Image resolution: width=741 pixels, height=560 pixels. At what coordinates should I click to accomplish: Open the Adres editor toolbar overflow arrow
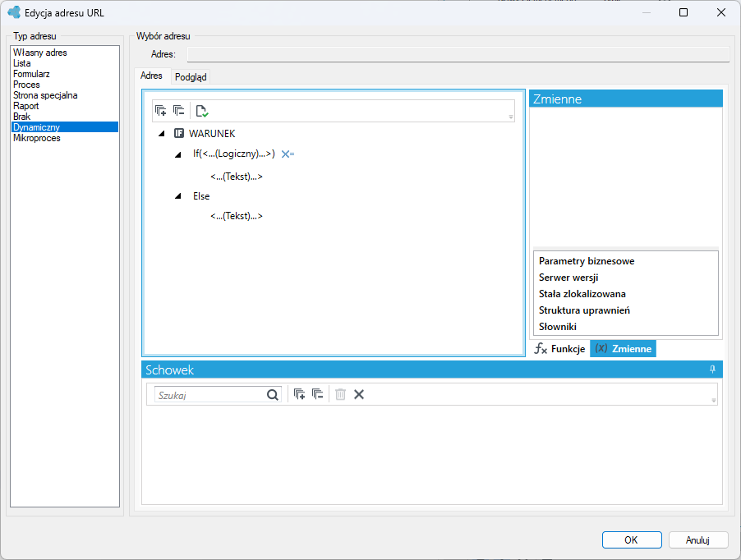pos(511,117)
